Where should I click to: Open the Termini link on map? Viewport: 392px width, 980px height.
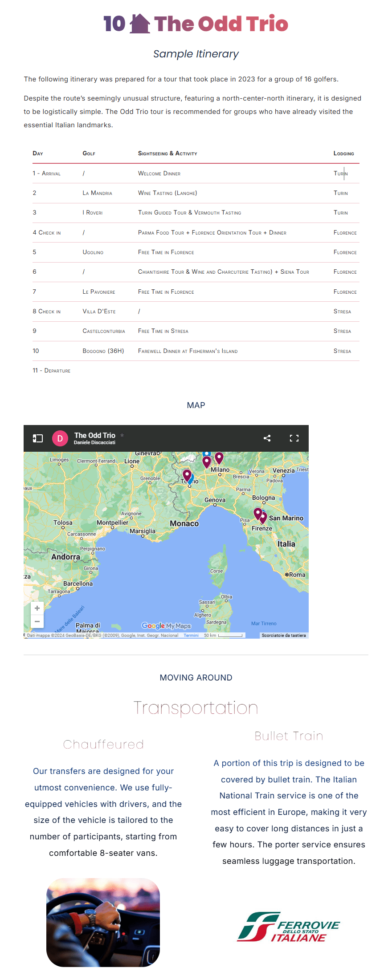point(191,636)
